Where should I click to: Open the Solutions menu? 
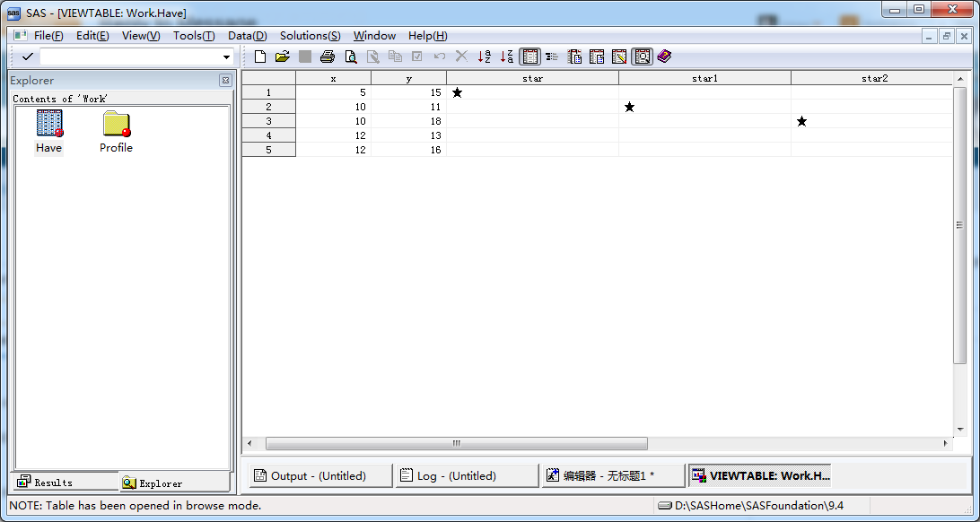310,36
